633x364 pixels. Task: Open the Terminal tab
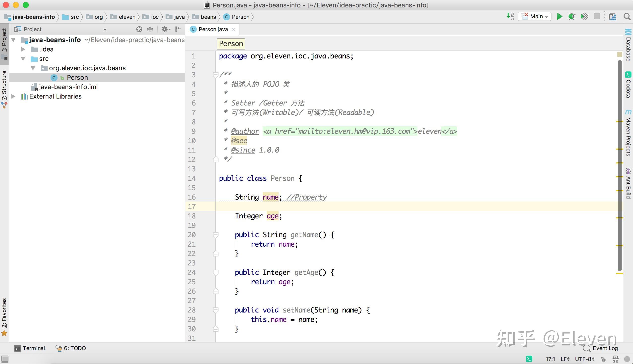pos(30,348)
